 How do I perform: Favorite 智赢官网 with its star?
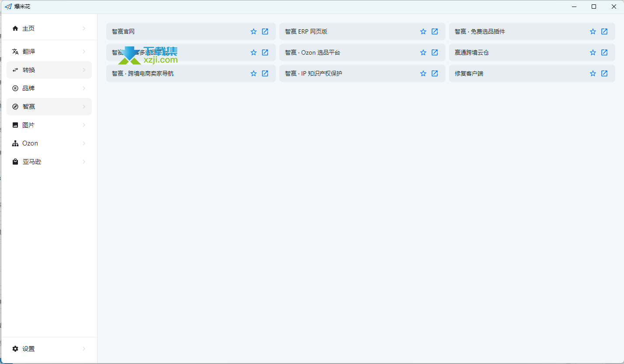point(254,31)
